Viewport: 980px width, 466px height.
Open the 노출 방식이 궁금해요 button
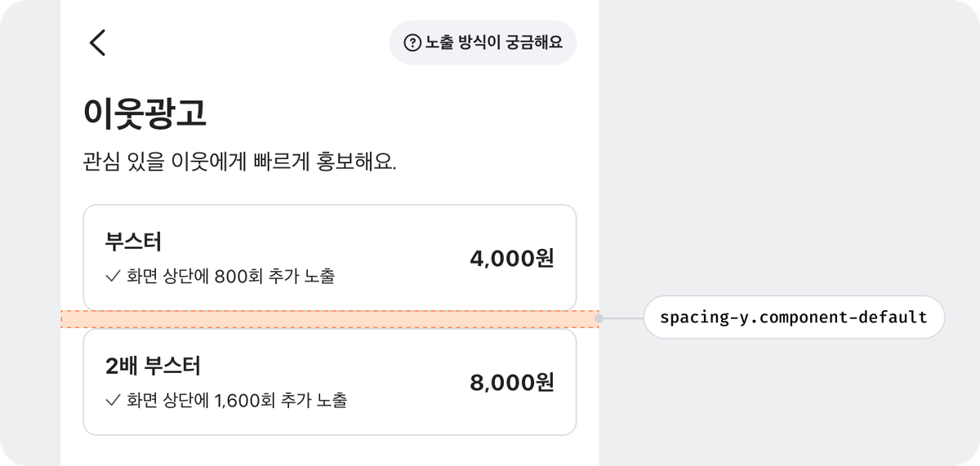pyautogui.click(x=483, y=42)
